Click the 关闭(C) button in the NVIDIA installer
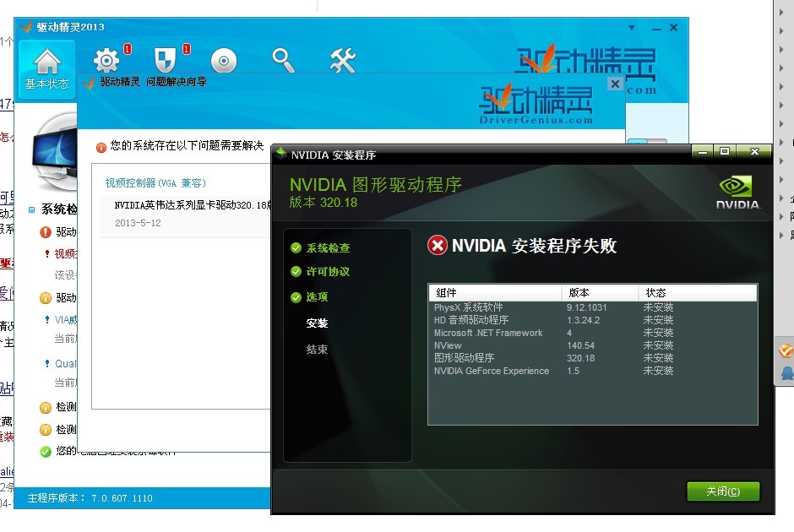Screen dimensions: 794x532 click(x=723, y=491)
